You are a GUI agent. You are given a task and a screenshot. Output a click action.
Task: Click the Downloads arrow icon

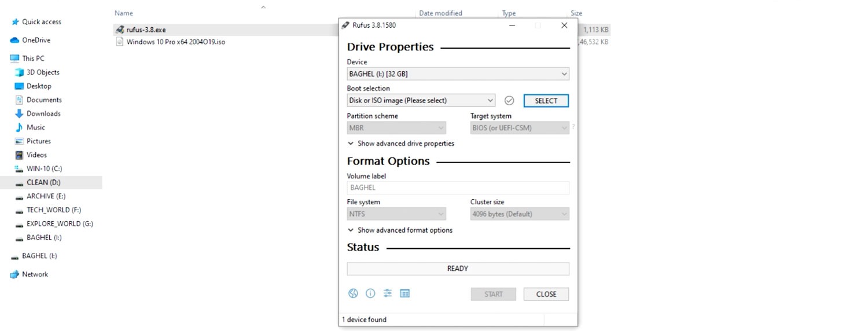coord(19,113)
